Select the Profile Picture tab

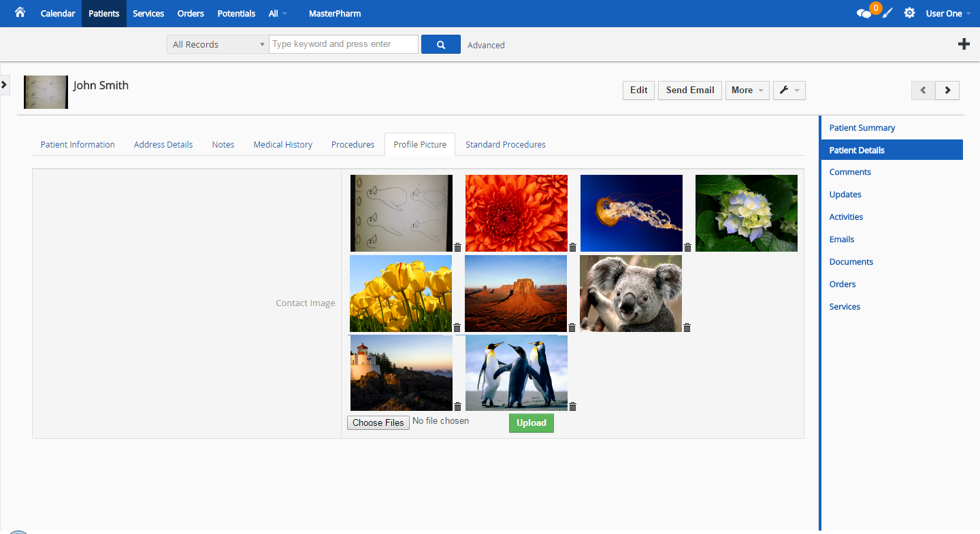pyautogui.click(x=420, y=144)
